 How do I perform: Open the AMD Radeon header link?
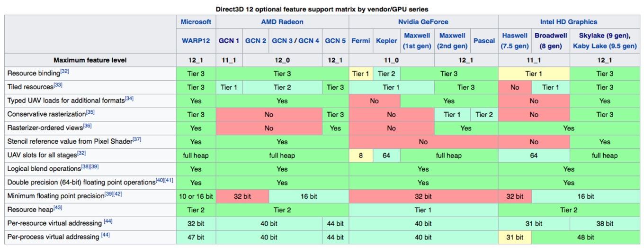282,22
